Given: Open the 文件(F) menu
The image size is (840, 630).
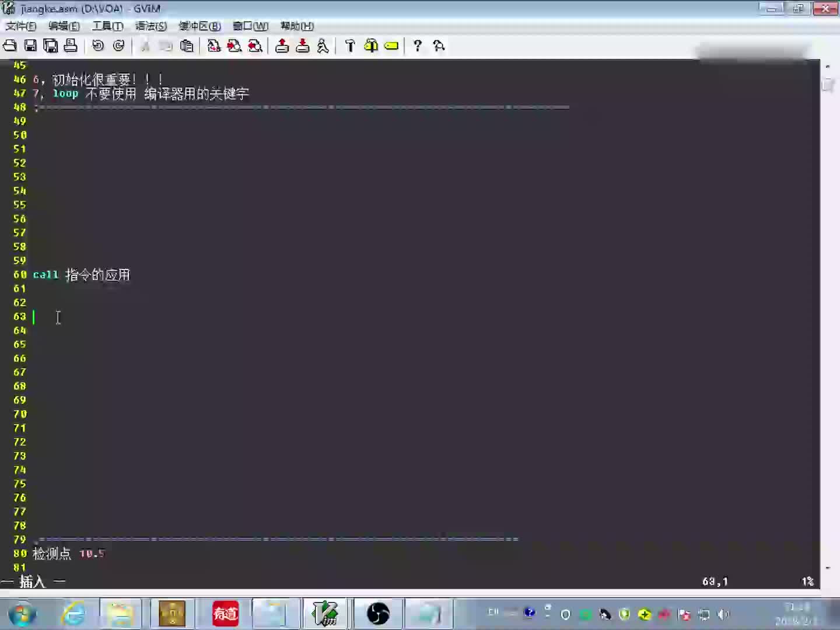Looking at the screenshot, I should [21, 26].
